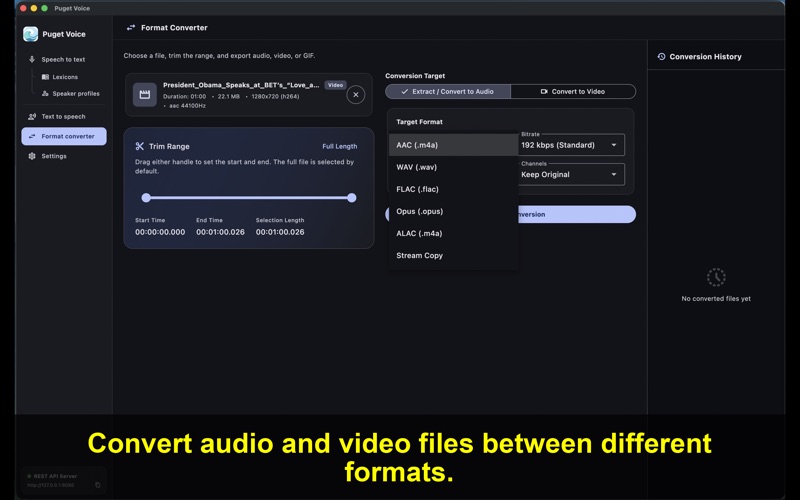Switch to Convert to Video mode
800x500 pixels.
[573, 91]
